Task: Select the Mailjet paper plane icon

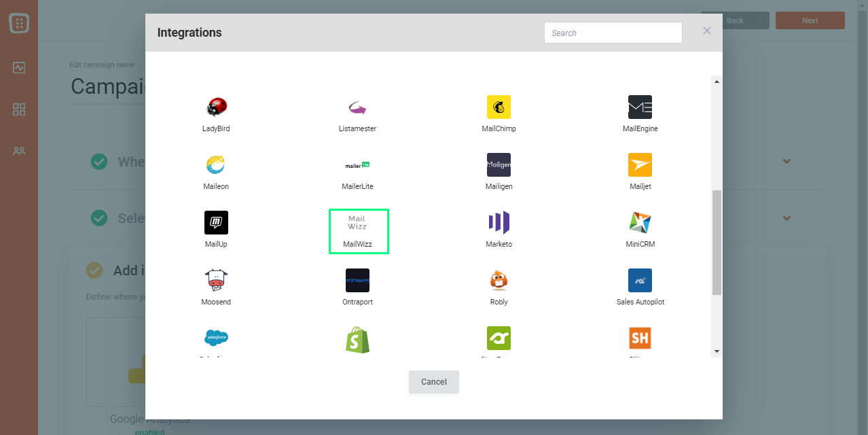Action: click(x=640, y=164)
